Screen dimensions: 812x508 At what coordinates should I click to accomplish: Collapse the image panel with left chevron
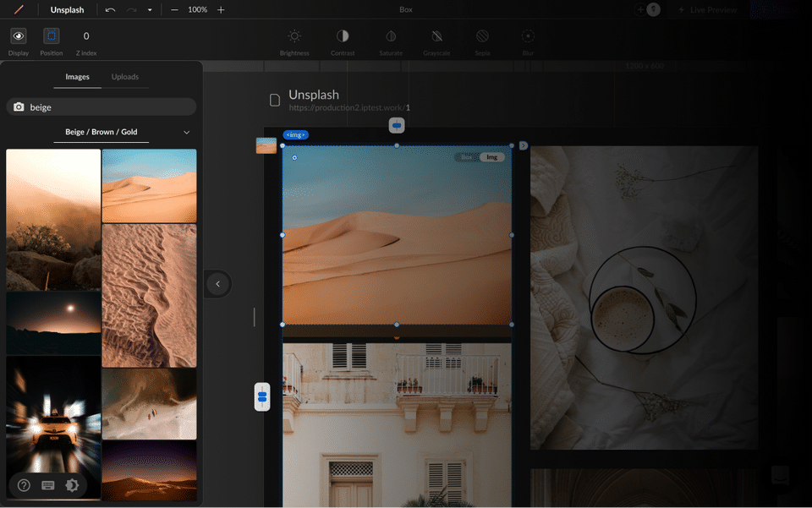pyautogui.click(x=217, y=284)
